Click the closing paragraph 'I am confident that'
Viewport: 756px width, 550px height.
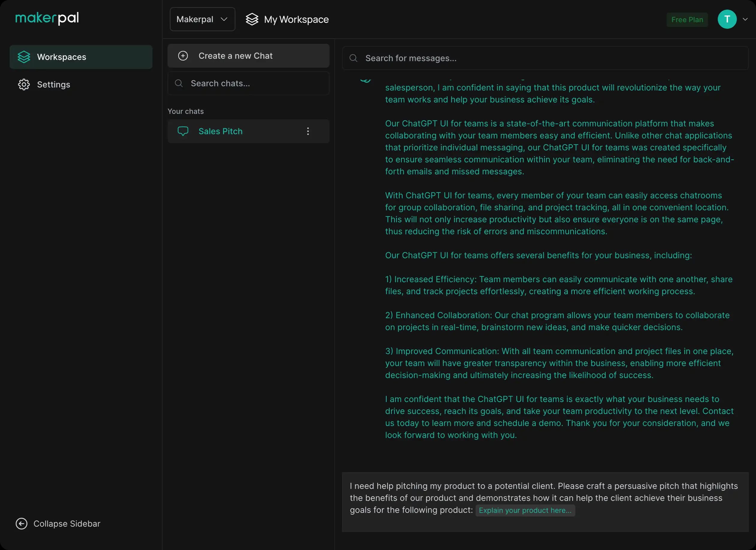coord(559,417)
